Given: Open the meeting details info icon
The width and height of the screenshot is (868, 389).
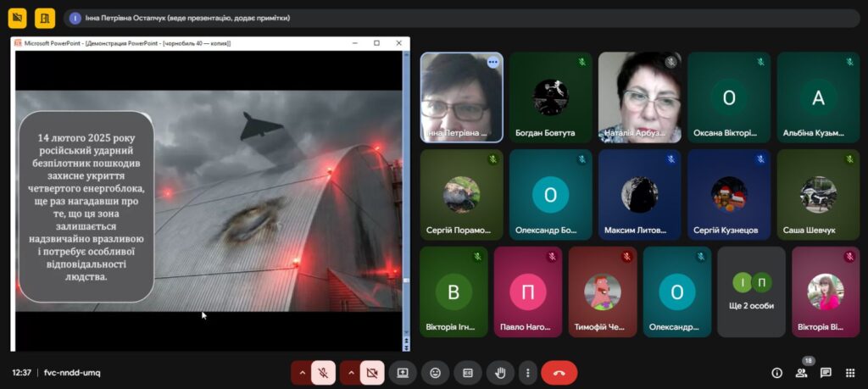Looking at the screenshot, I should click(x=776, y=372).
